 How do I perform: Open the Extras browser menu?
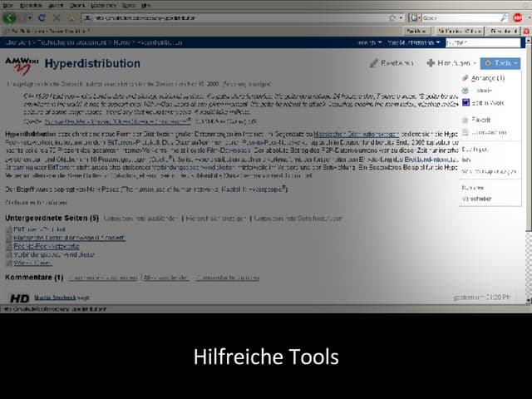coord(128,5)
